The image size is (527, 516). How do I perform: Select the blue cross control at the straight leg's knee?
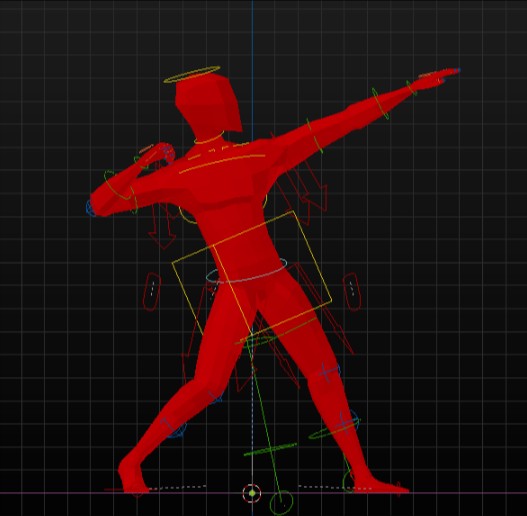[328, 371]
